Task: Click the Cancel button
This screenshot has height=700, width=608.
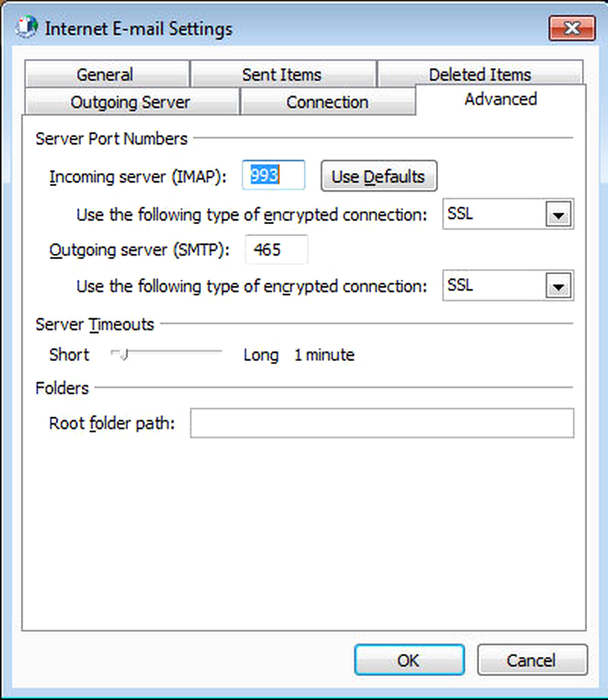Action: tap(532, 659)
